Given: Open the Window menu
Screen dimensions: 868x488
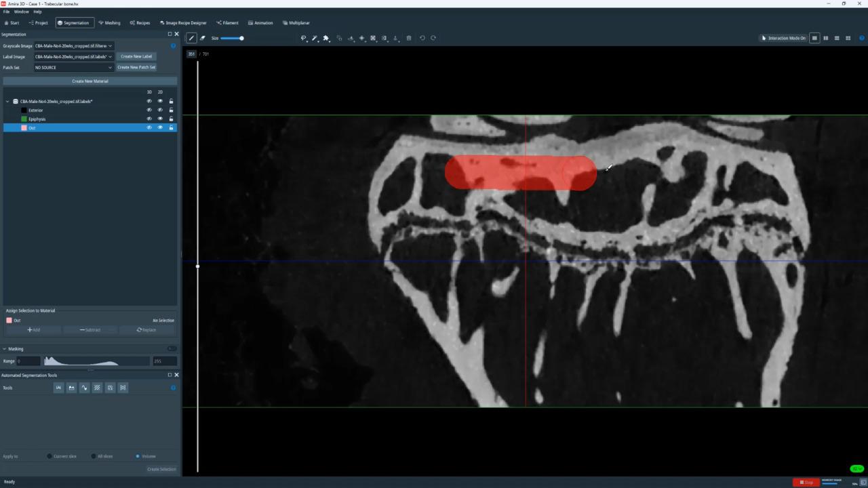Looking at the screenshot, I should (x=22, y=12).
